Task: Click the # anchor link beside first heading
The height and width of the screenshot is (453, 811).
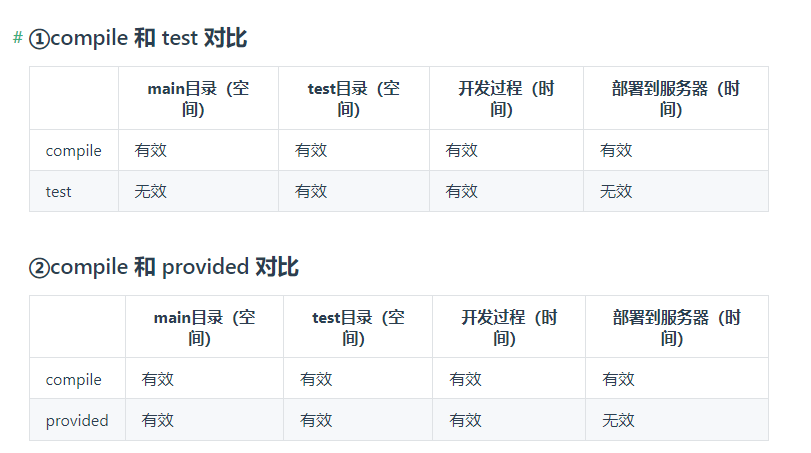Action: (x=18, y=38)
